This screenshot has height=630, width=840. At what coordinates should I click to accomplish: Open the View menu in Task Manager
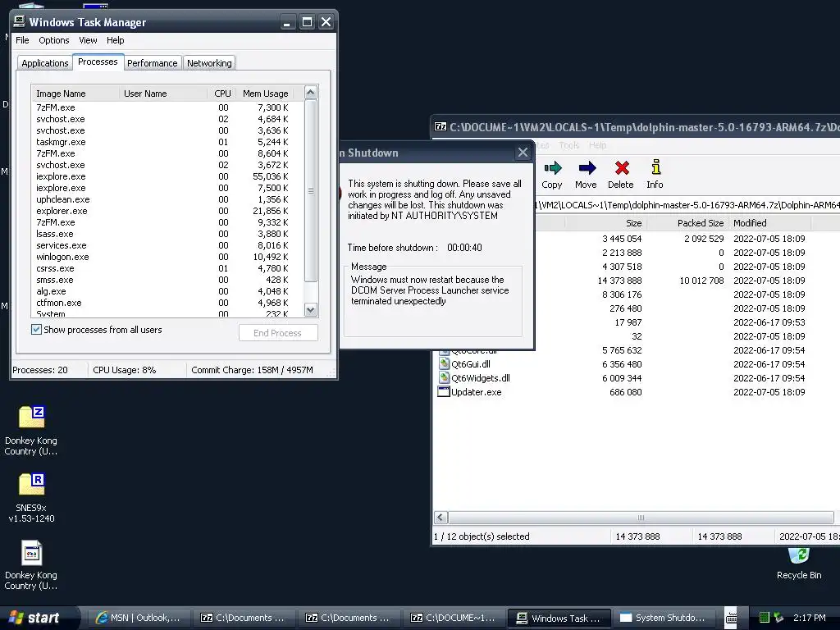coord(88,40)
